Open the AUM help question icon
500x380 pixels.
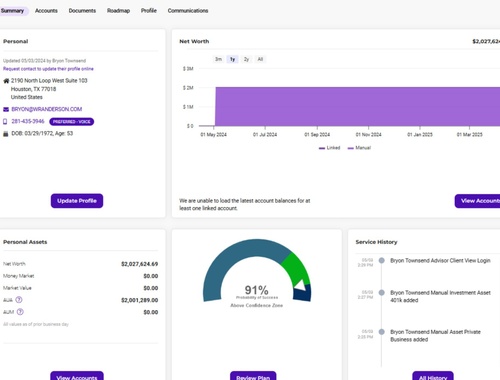[20, 312]
